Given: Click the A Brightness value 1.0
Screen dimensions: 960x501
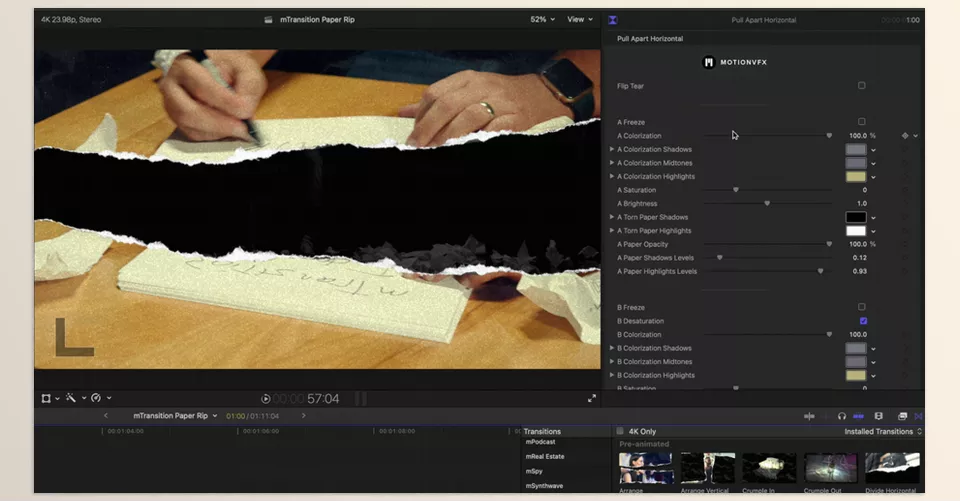Looking at the screenshot, I should coord(861,203).
